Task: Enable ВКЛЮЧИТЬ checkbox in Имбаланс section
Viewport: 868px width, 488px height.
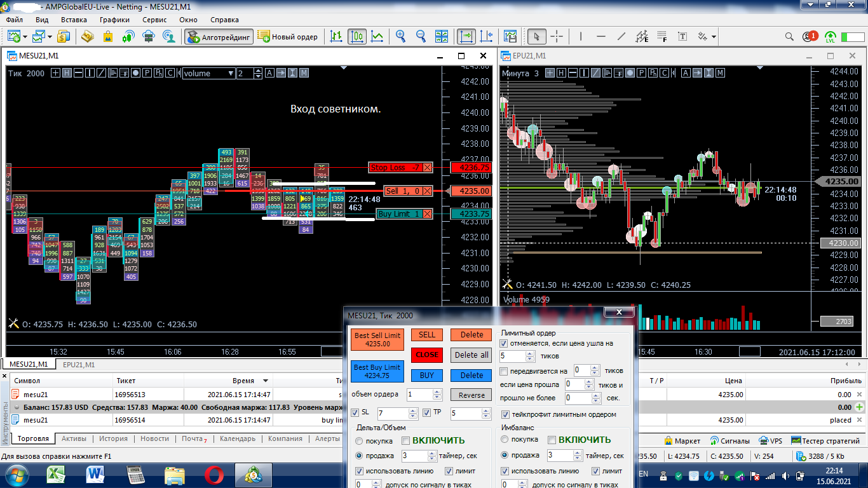Action: point(552,440)
